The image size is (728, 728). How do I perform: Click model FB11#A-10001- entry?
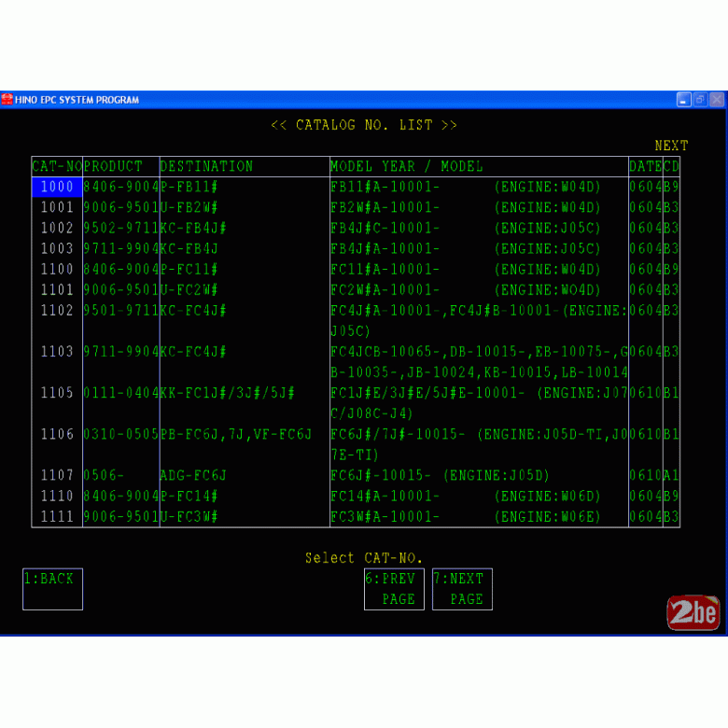(x=466, y=187)
